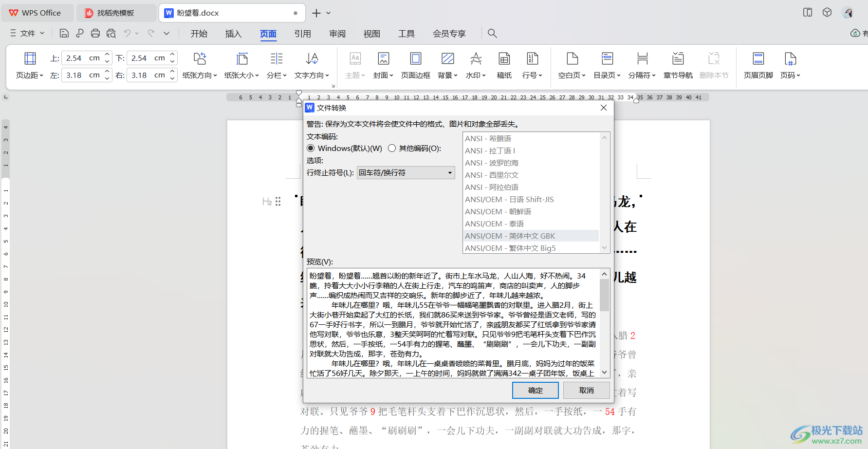Open 纸张方向 paper orientation options
The width and height of the screenshot is (868, 449).
click(200, 65)
